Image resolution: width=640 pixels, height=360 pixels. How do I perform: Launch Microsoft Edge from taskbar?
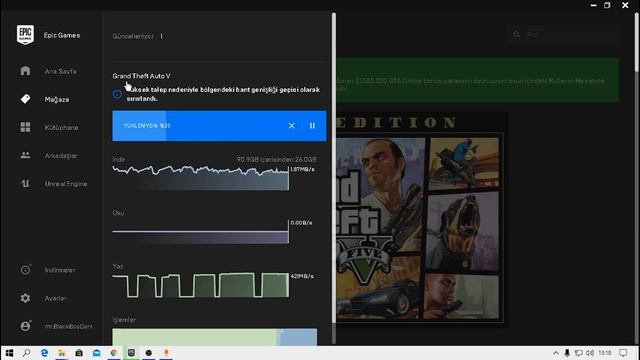tap(44, 353)
